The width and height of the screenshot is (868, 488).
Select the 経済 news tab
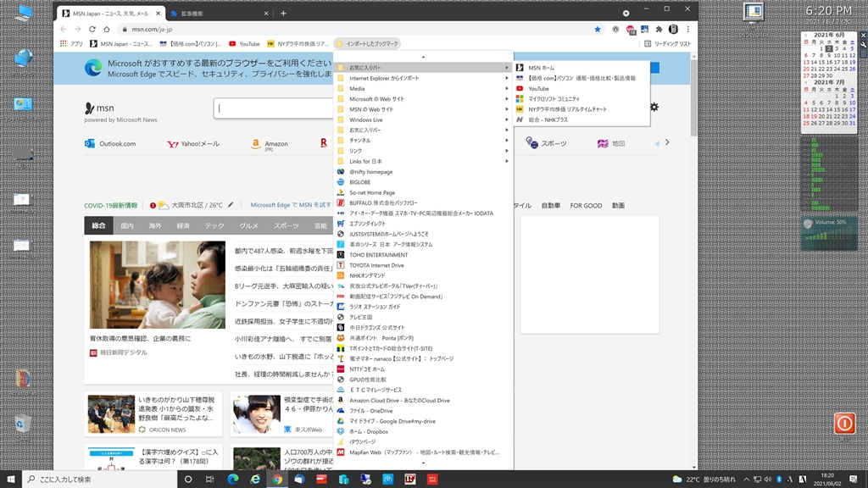[x=183, y=225]
